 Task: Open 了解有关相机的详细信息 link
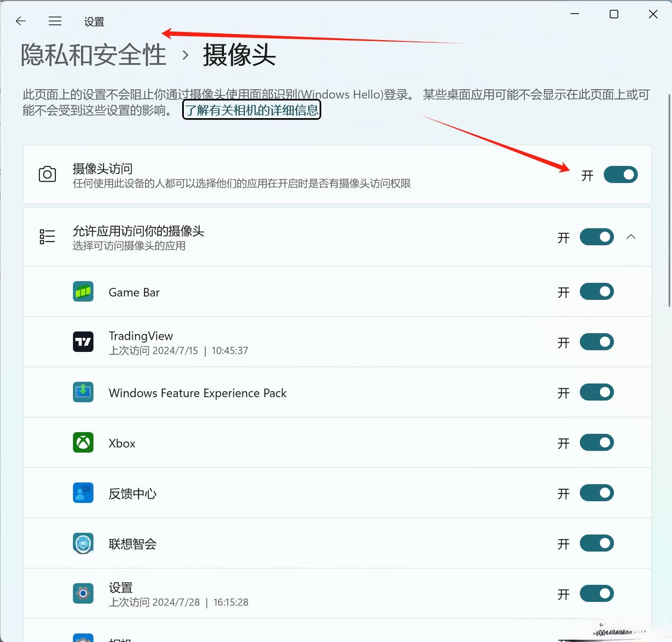pyautogui.click(x=252, y=110)
